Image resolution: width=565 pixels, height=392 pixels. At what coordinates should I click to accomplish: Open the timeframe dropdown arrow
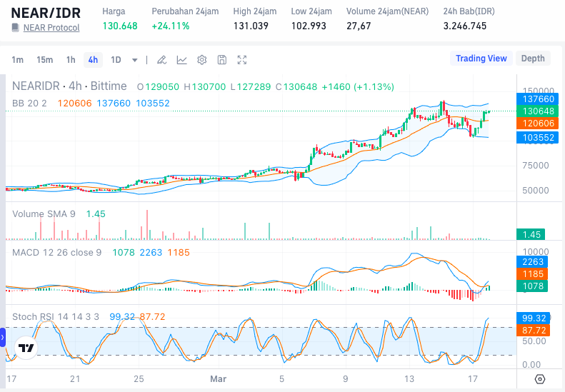[134, 60]
